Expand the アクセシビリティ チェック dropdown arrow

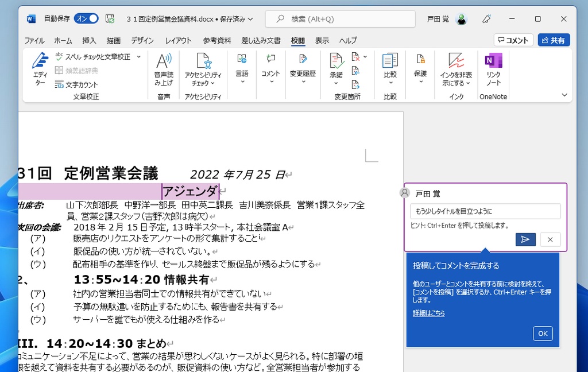pos(212,83)
